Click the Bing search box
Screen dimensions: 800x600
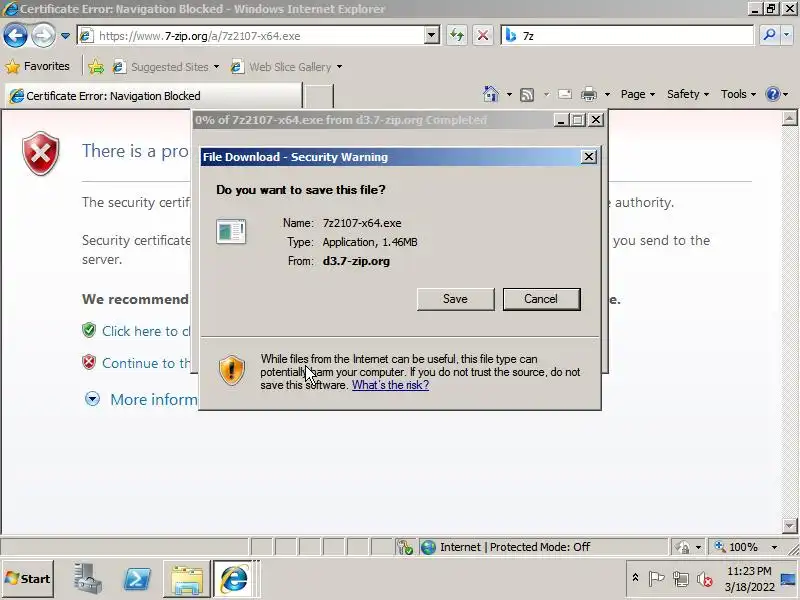[x=628, y=36]
